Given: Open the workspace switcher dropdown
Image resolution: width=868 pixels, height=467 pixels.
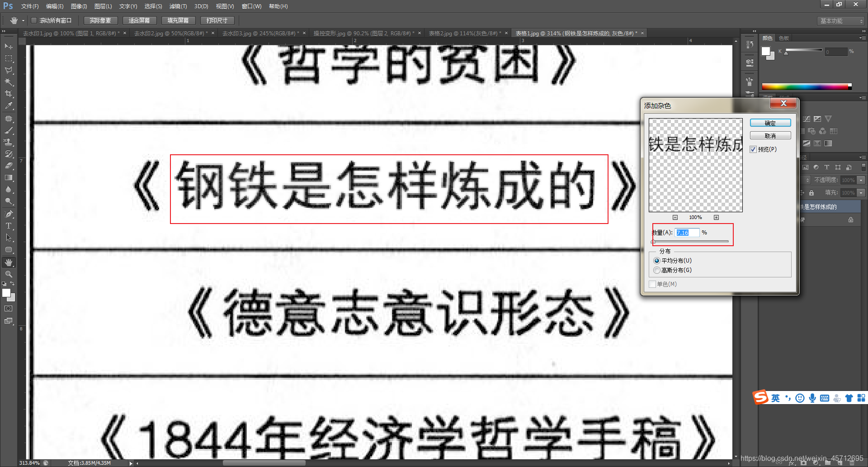Looking at the screenshot, I should [841, 21].
